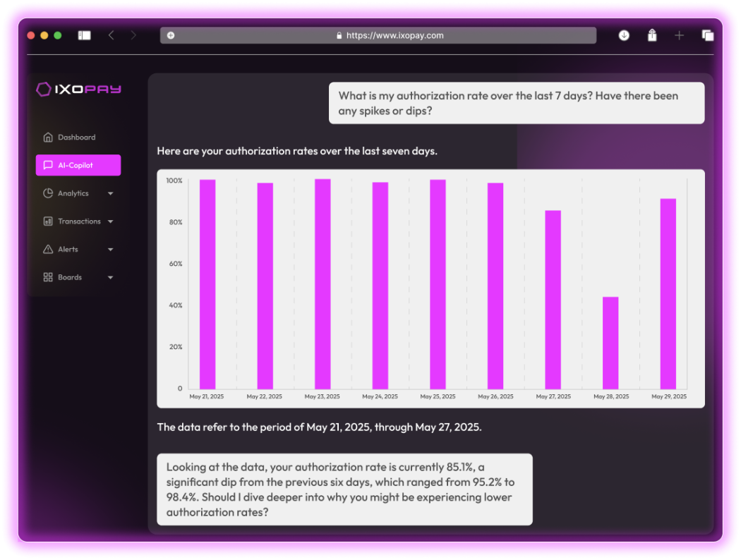741x560 pixels.
Task: Click the Dashboard home icon
Action: click(x=48, y=138)
